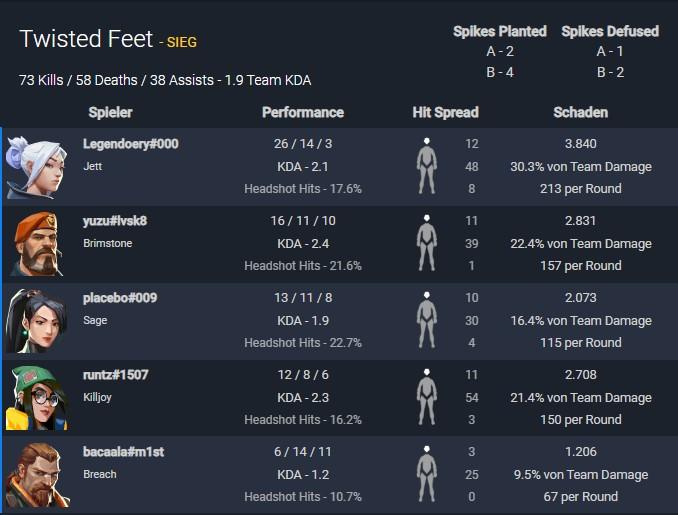Click the Hit Spread column header
The height and width of the screenshot is (515, 678).
(x=445, y=112)
